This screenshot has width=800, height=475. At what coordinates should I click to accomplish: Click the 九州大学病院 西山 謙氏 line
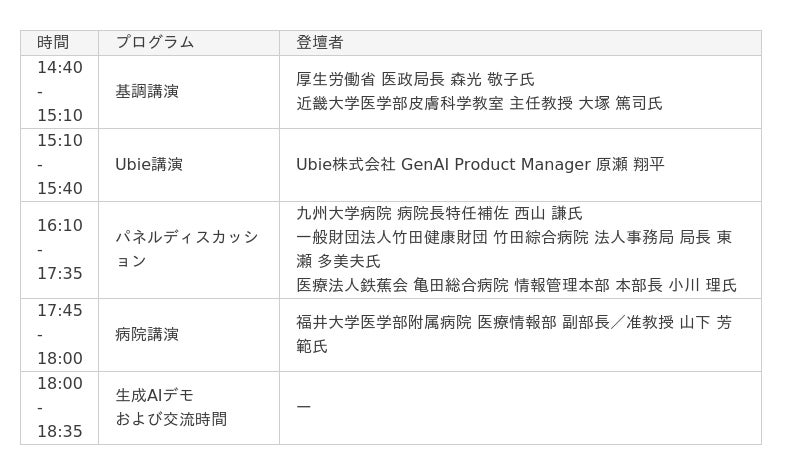(439, 213)
